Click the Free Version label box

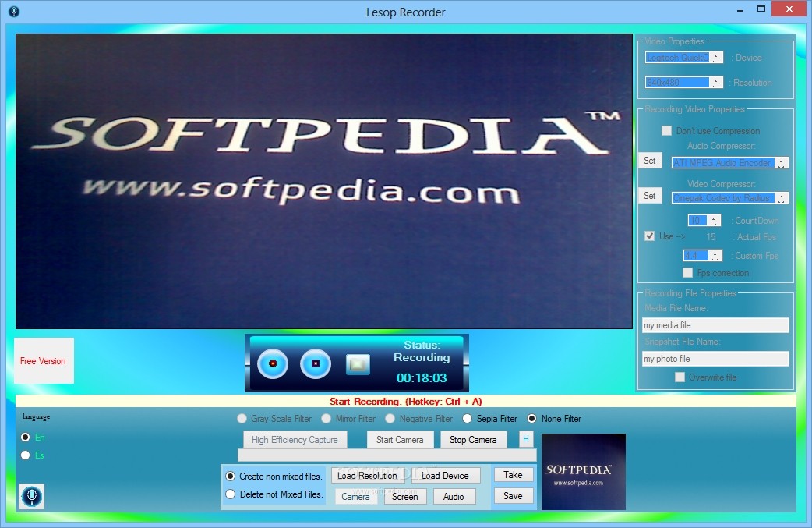pyautogui.click(x=44, y=360)
